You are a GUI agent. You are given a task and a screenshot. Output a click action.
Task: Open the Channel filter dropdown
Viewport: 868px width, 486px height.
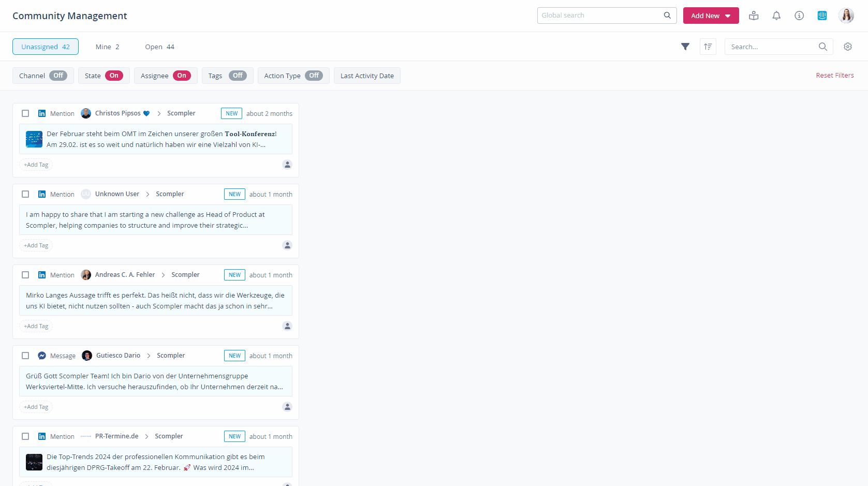click(43, 76)
